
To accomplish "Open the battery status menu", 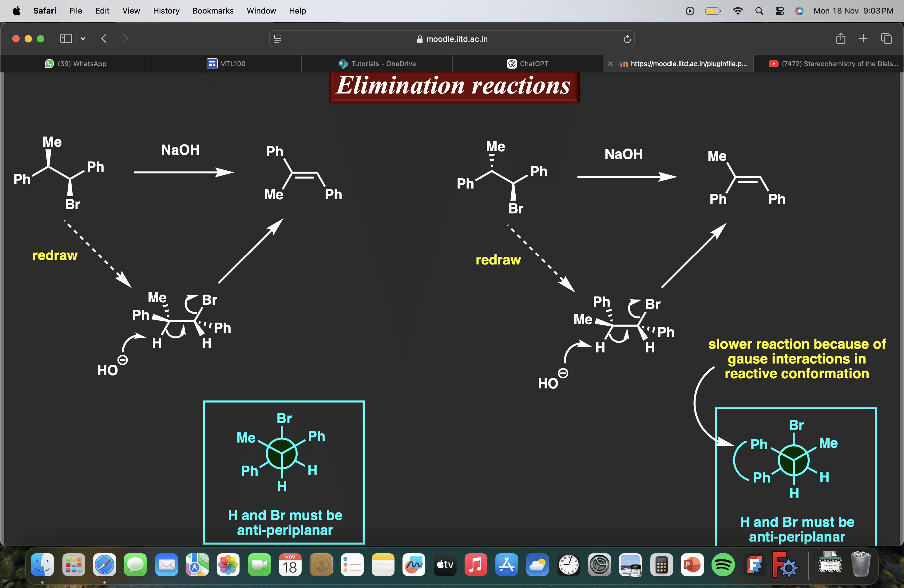I will (x=713, y=11).
